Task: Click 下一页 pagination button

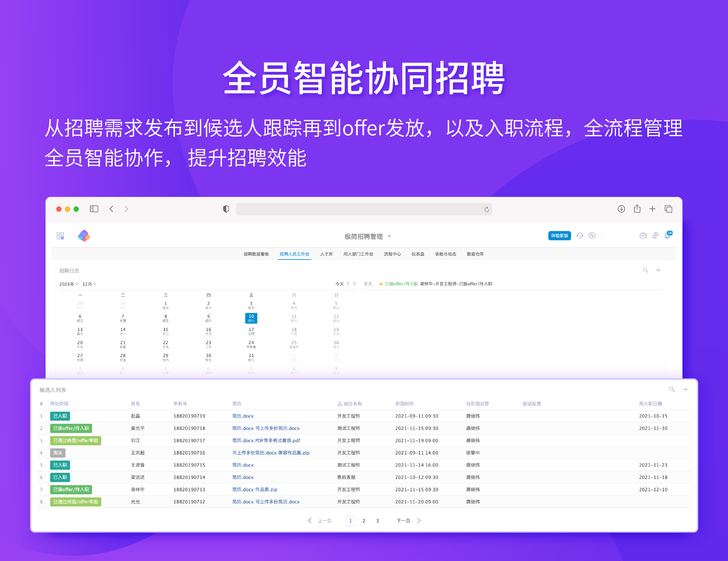Action: [409, 520]
